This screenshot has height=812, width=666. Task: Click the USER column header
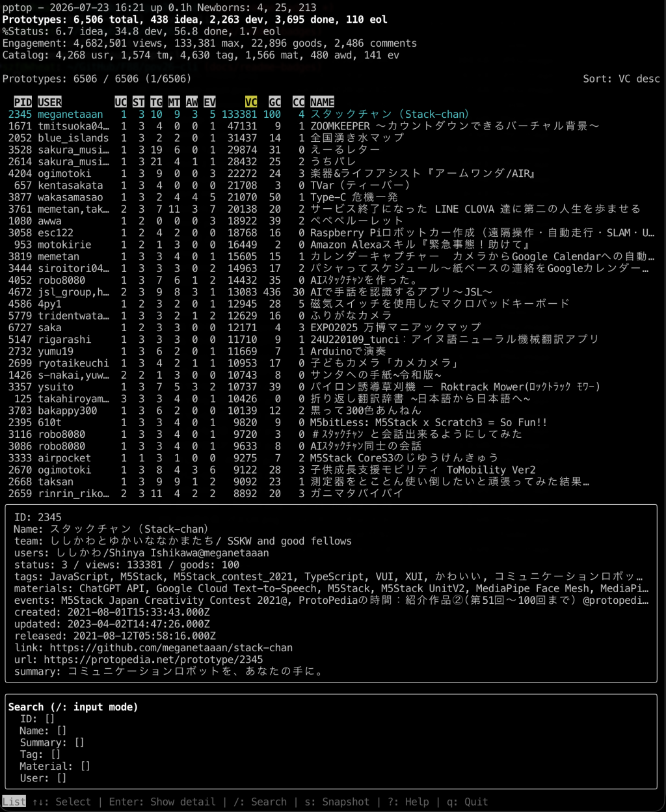pyautogui.click(x=49, y=102)
